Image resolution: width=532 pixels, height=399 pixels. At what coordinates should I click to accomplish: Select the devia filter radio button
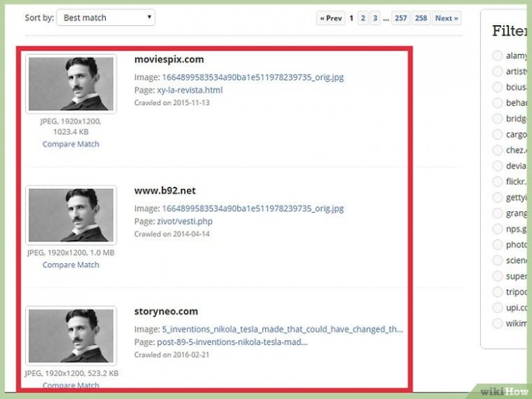(497, 166)
